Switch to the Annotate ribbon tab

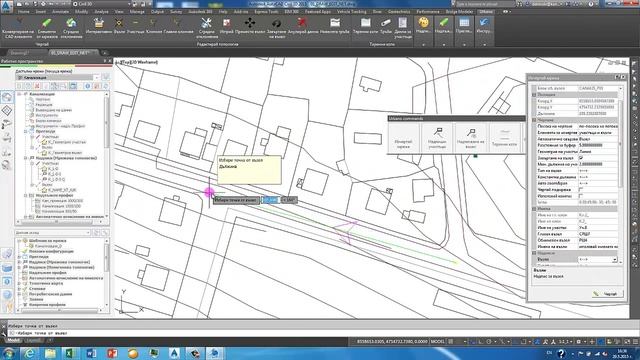click(x=60, y=12)
